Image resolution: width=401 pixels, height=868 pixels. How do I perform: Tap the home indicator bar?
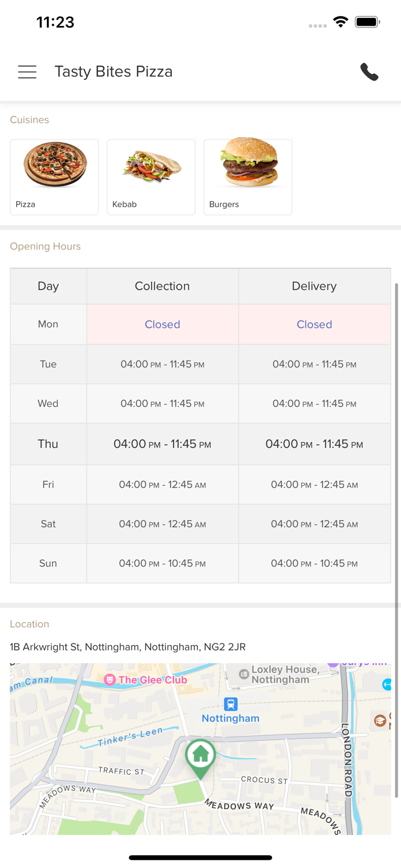pyautogui.click(x=200, y=858)
